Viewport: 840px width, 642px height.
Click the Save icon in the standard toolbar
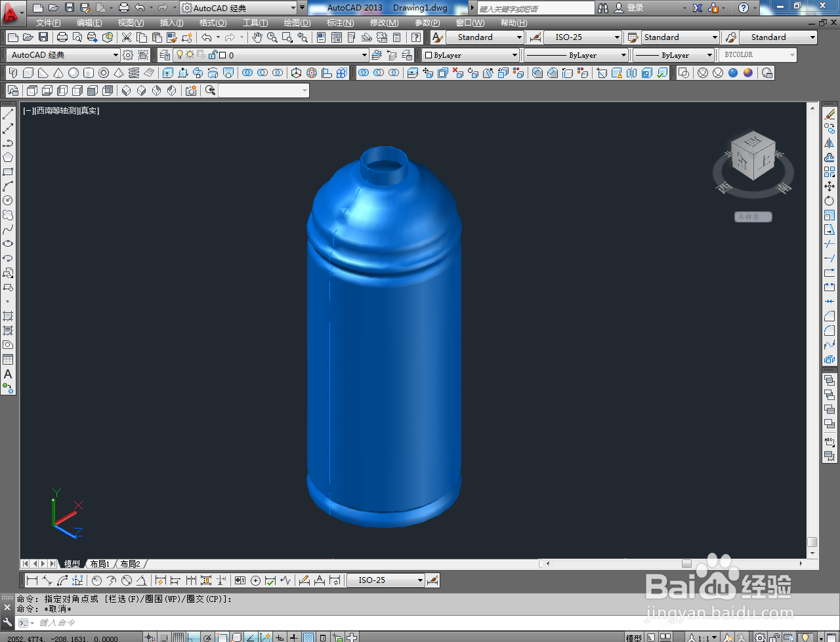(x=43, y=37)
